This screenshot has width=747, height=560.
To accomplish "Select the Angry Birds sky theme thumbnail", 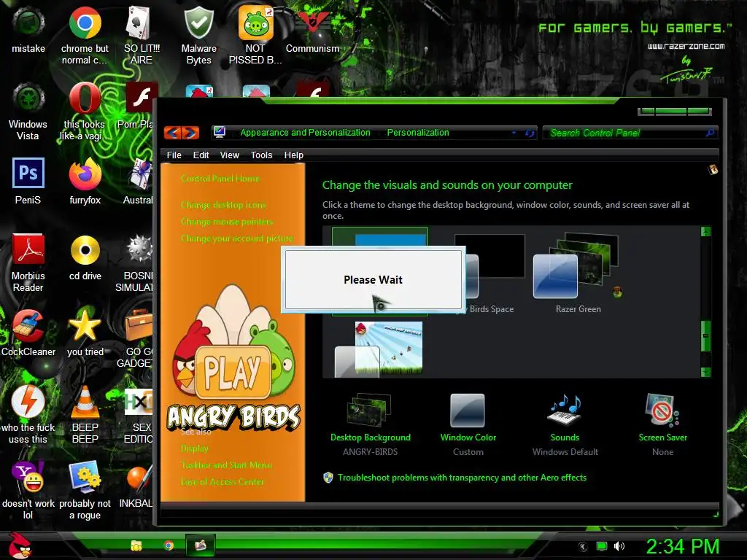I will (x=379, y=349).
